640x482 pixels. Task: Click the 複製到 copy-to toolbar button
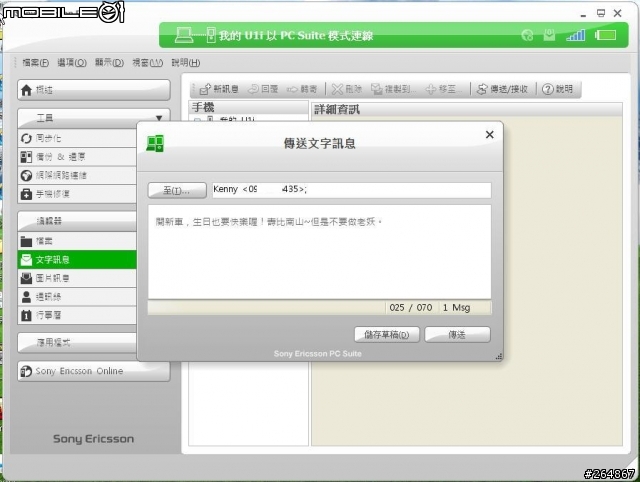coord(394,89)
